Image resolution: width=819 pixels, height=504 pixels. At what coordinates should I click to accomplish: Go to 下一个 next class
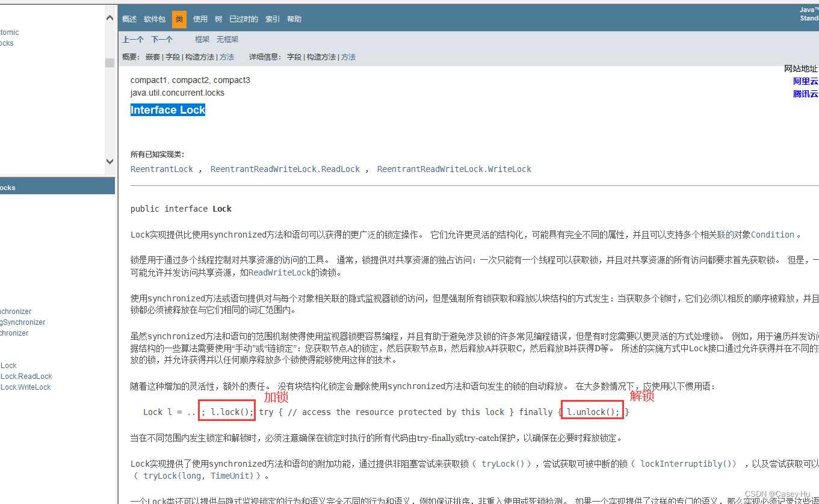point(162,40)
